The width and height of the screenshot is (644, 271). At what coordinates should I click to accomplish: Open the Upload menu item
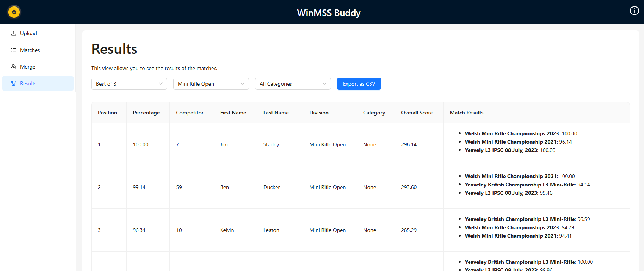28,33
